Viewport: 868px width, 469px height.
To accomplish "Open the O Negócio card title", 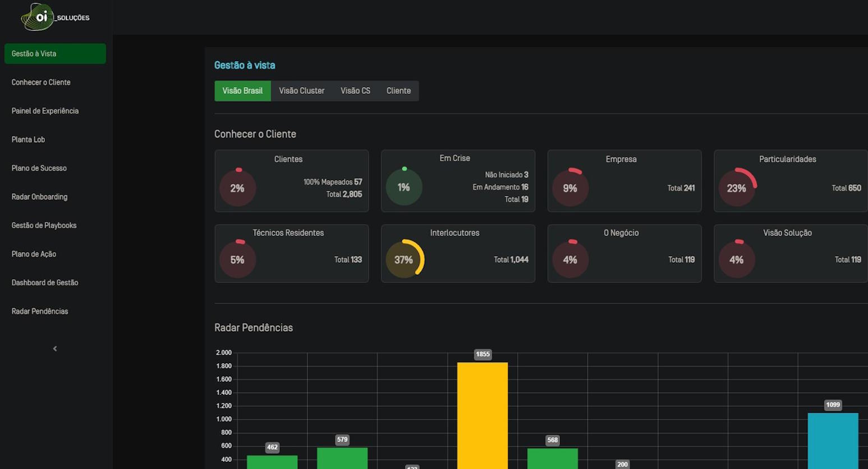I will (x=621, y=233).
